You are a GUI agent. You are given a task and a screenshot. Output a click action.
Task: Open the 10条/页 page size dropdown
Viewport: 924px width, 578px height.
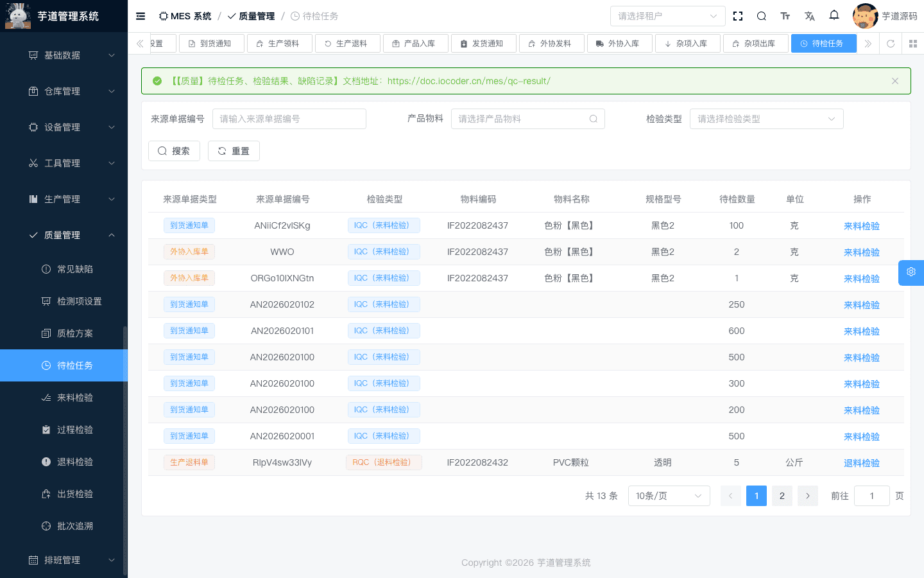tap(669, 495)
